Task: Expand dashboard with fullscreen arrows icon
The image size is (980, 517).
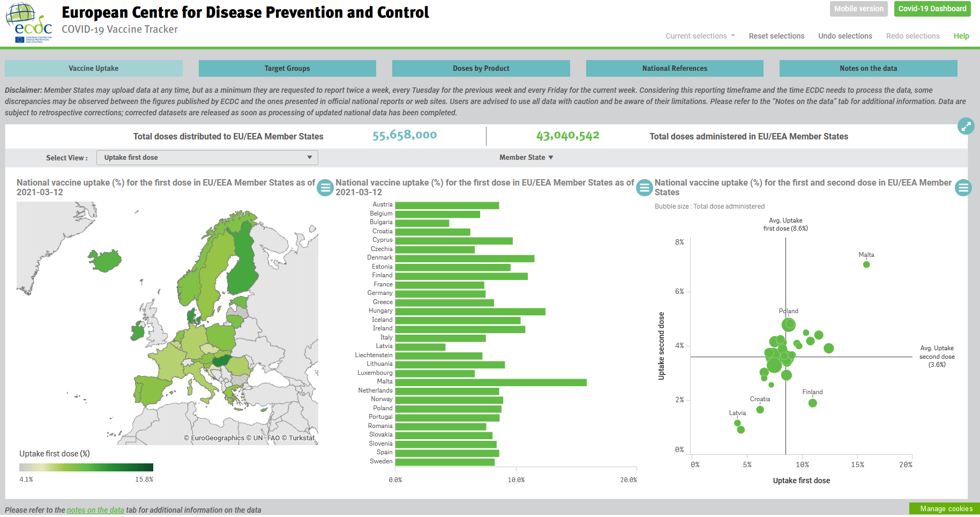Action: click(x=966, y=126)
